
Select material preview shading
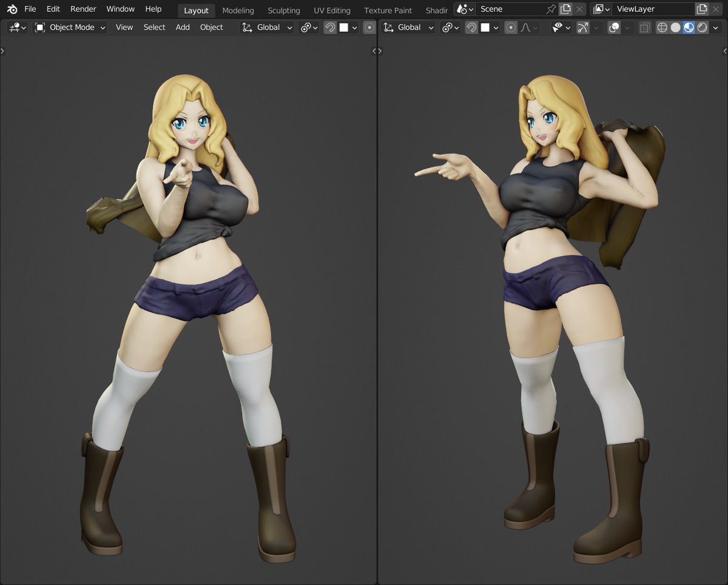point(689,27)
